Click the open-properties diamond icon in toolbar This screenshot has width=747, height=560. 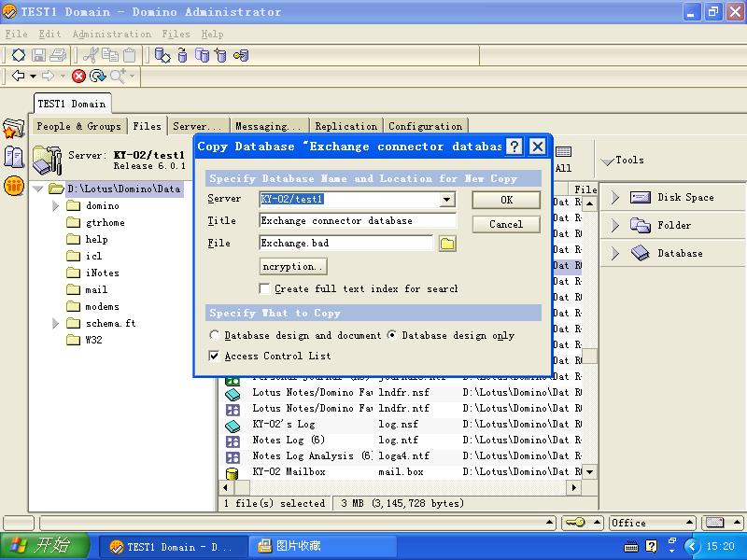tap(19, 55)
